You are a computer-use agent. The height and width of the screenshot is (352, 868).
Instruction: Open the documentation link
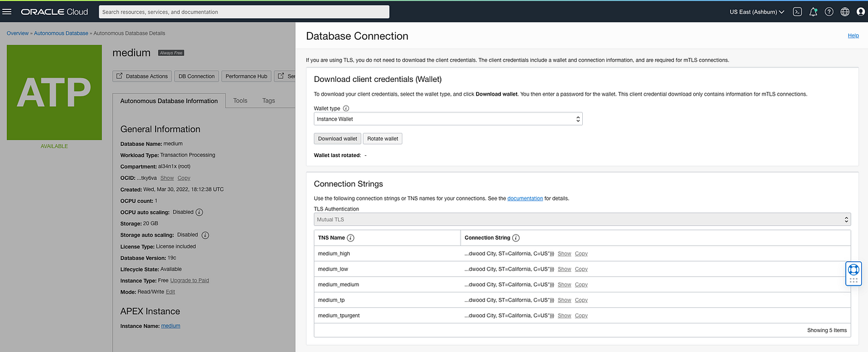(x=525, y=199)
